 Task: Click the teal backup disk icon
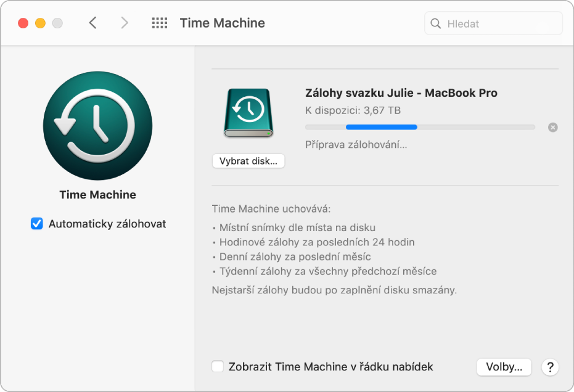248,113
